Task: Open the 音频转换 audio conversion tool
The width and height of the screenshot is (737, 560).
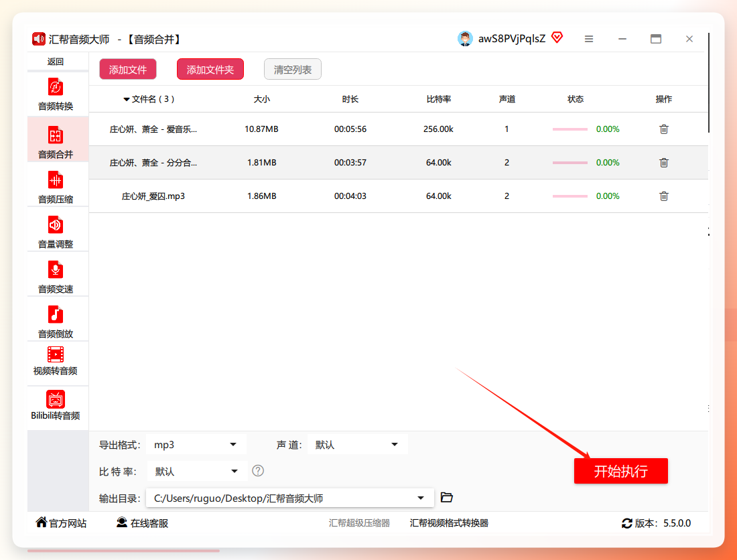Action: click(x=56, y=95)
